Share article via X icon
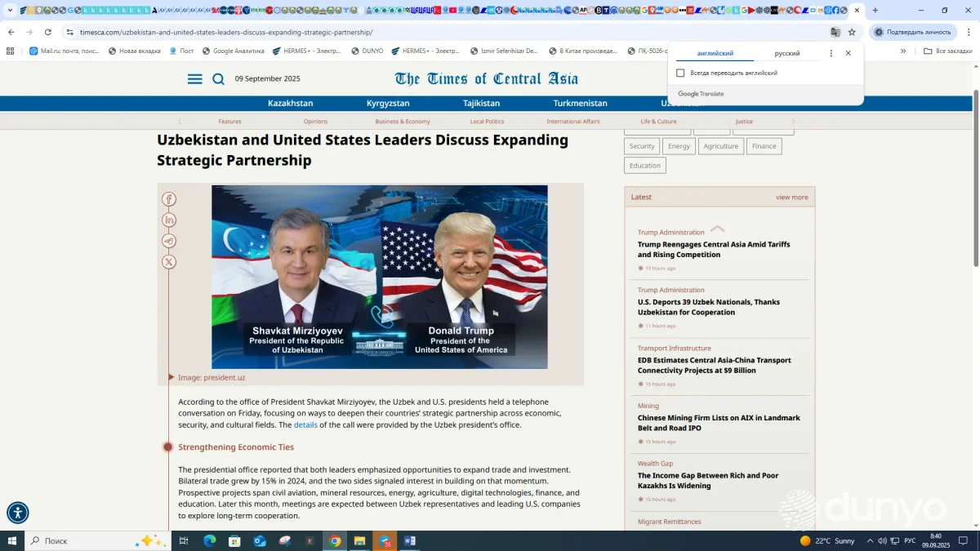The image size is (980, 551). 169,262
